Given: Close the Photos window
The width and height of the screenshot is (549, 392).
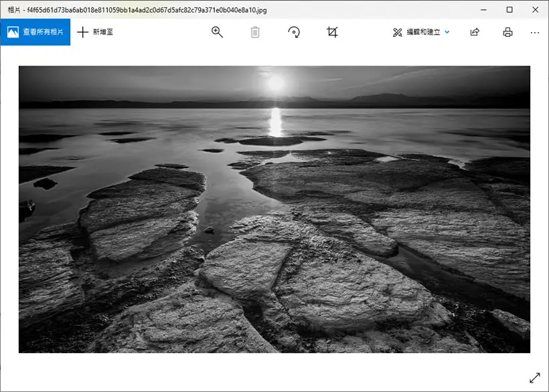Looking at the screenshot, I should 536,10.
